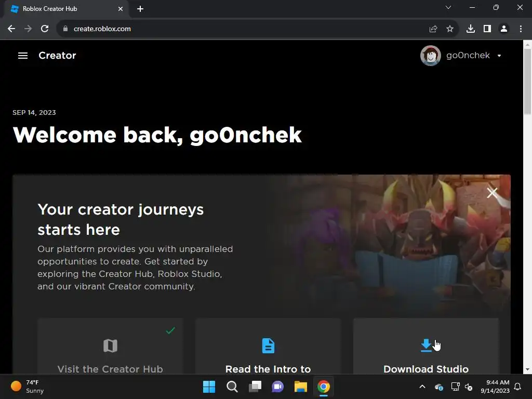Image resolution: width=532 pixels, height=399 pixels.
Task: Open the Chrome downloads icon
Action: (471, 29)
